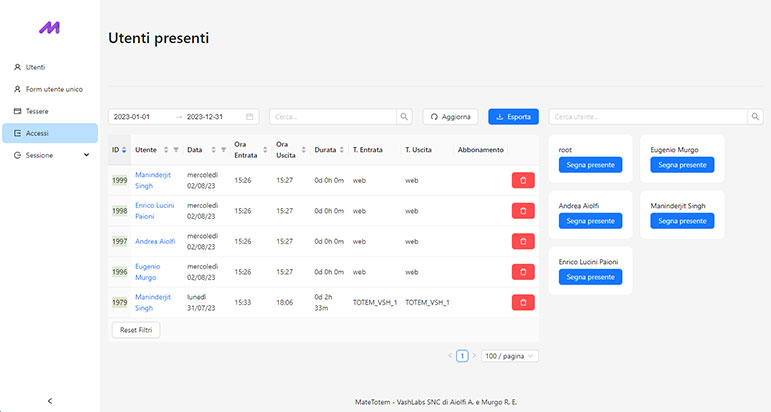This screenshot has width=771, height=412.
Task: Open the Data column filter icon
Action: [x=223, y=150]
